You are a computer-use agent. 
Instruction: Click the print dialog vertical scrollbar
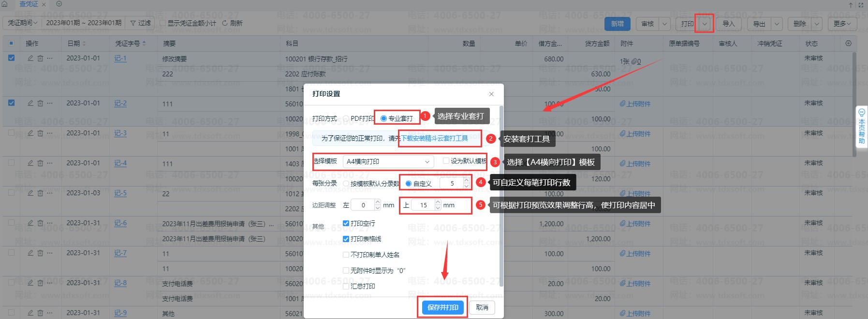click(501, 195)
